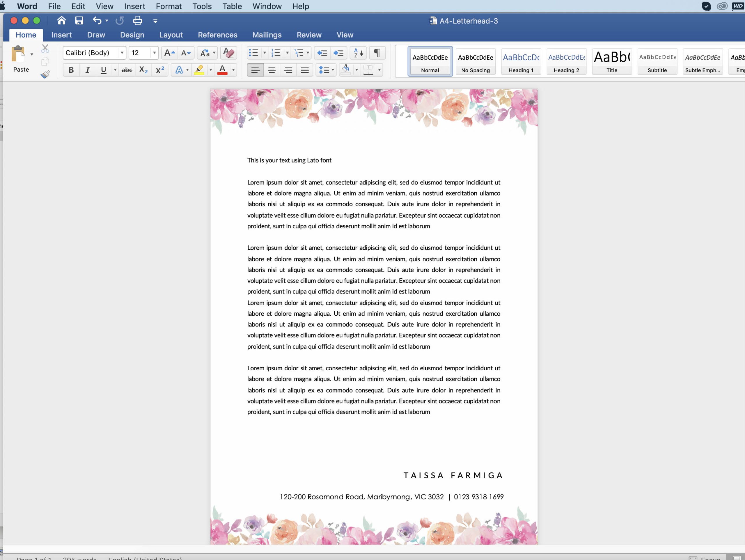Image resolution: width=745 pixels, height=560 pixels.
Task: Apply superscript formatting
Action: pos(160,70)
